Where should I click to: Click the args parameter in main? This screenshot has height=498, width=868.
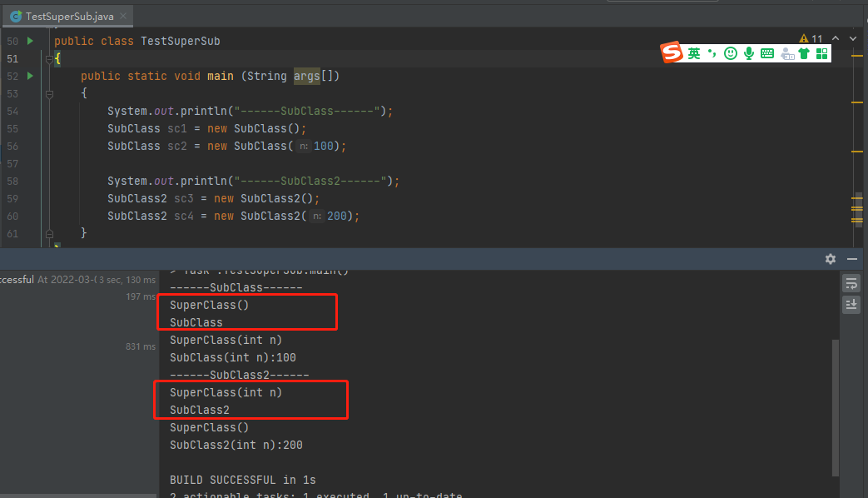tap(307, 76)
